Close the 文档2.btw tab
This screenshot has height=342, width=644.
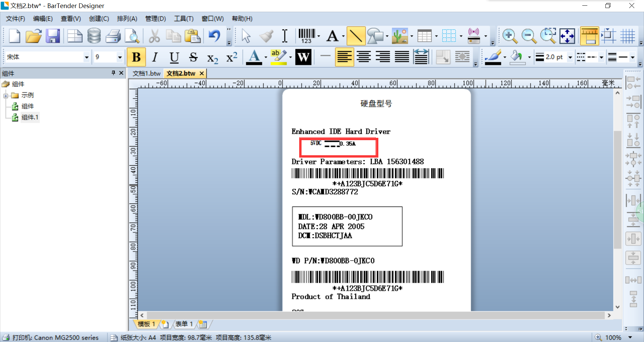[202, 73]
